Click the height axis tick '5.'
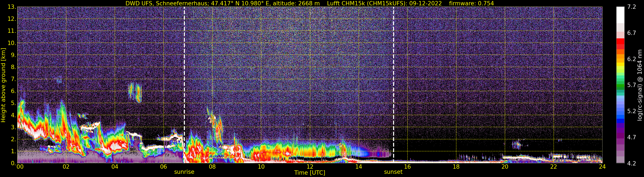This screenshot has width=644, height=177. click(x=13, y=103)
